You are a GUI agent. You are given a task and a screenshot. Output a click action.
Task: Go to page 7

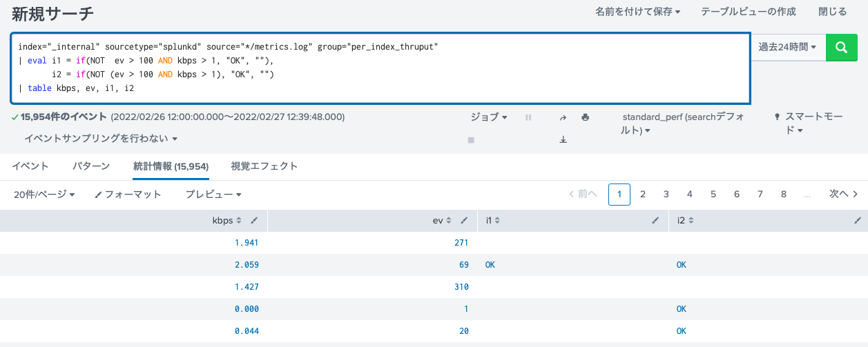coord(760,195)
